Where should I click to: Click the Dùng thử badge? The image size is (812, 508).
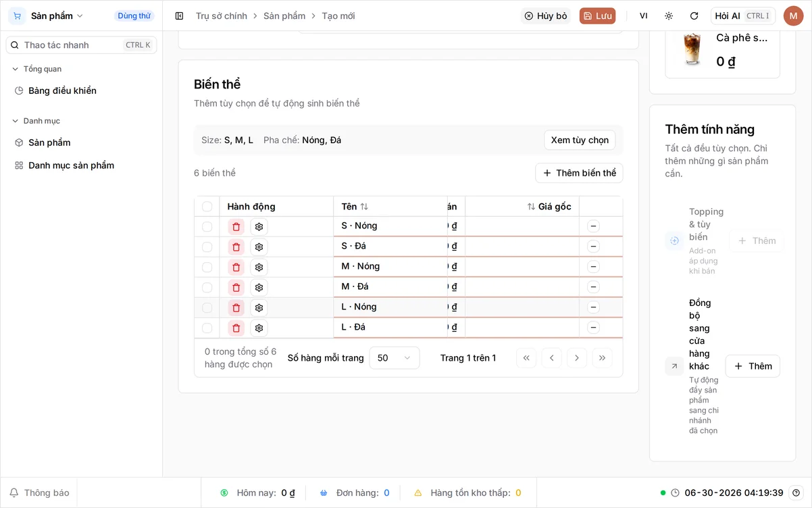[134, 16]
